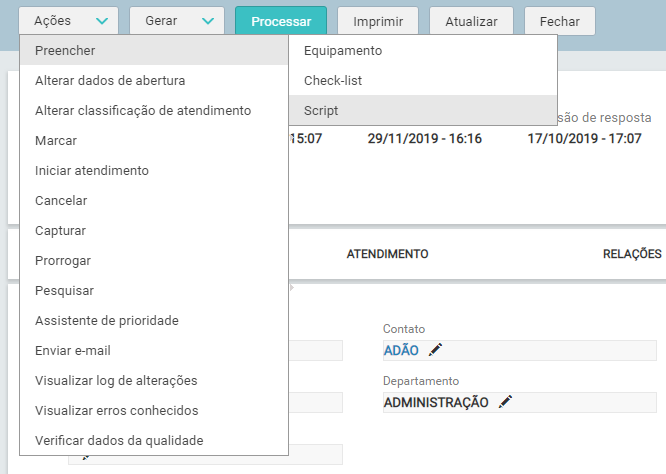The image size is (666, 474).
Task: Expand the Gerar dropdown
Action: click(x=177, y=21)
